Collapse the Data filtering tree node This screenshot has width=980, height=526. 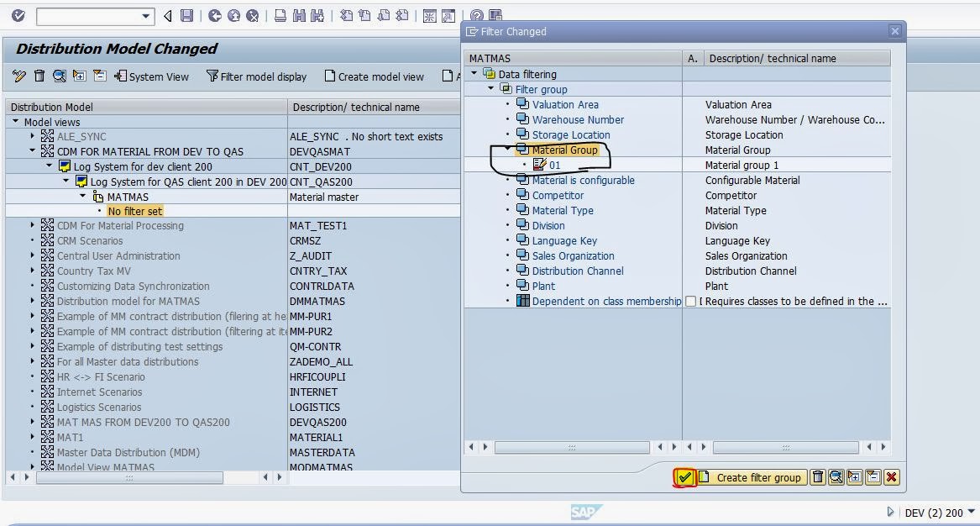pos(473,74)
